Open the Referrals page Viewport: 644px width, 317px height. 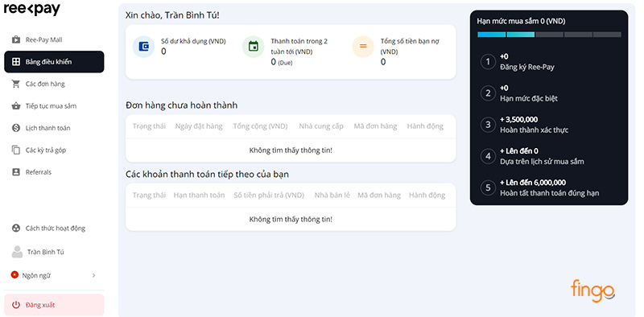coord(54,172)
